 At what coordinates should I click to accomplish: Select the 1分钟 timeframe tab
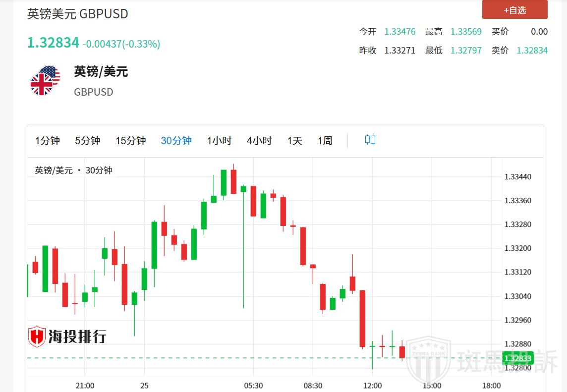(x=48, y=141)
